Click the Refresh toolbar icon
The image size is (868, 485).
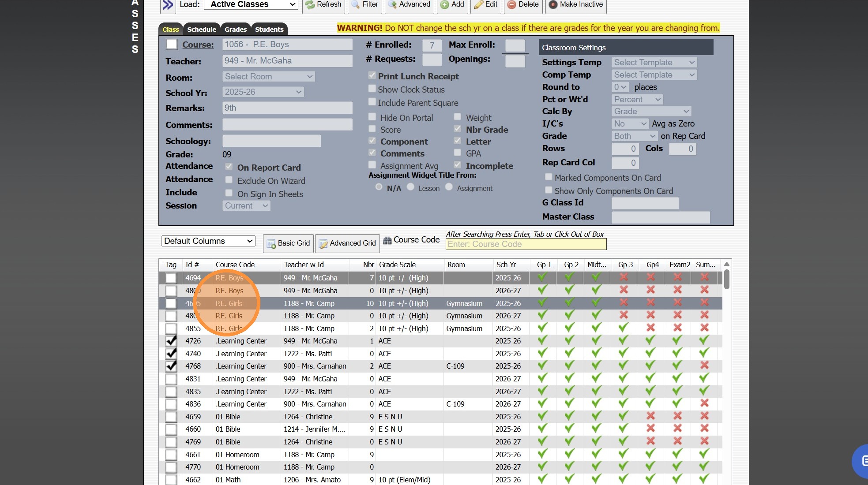point(310,4)
